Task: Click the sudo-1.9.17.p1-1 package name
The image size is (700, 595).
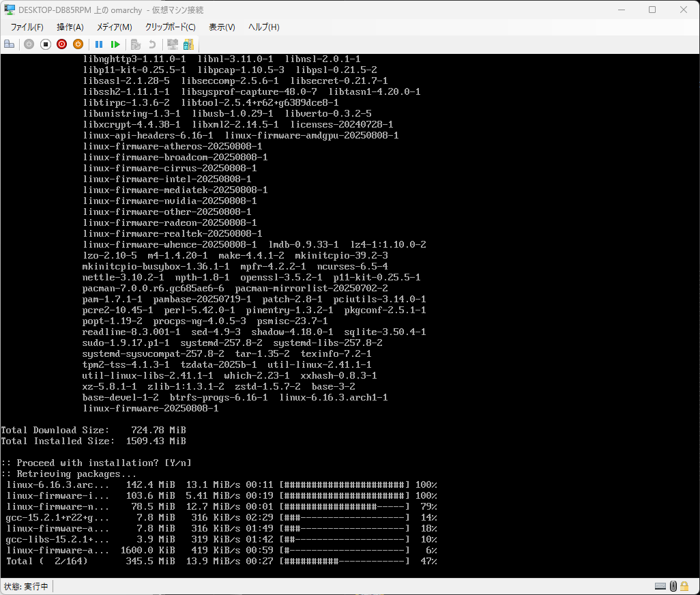Action: pyautogui.click(x=126, y=343)
